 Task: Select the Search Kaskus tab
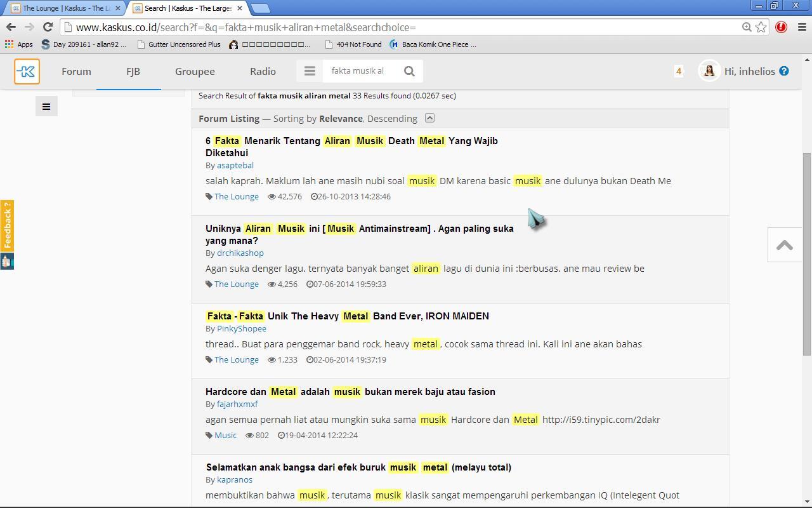point(188,8)
